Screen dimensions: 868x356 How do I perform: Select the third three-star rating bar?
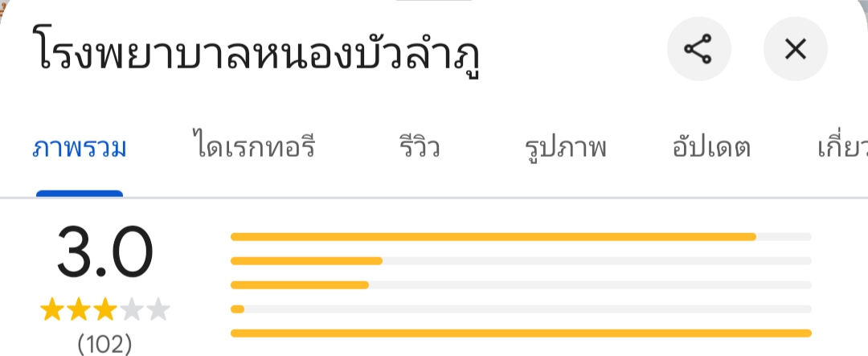pos(521,284)
